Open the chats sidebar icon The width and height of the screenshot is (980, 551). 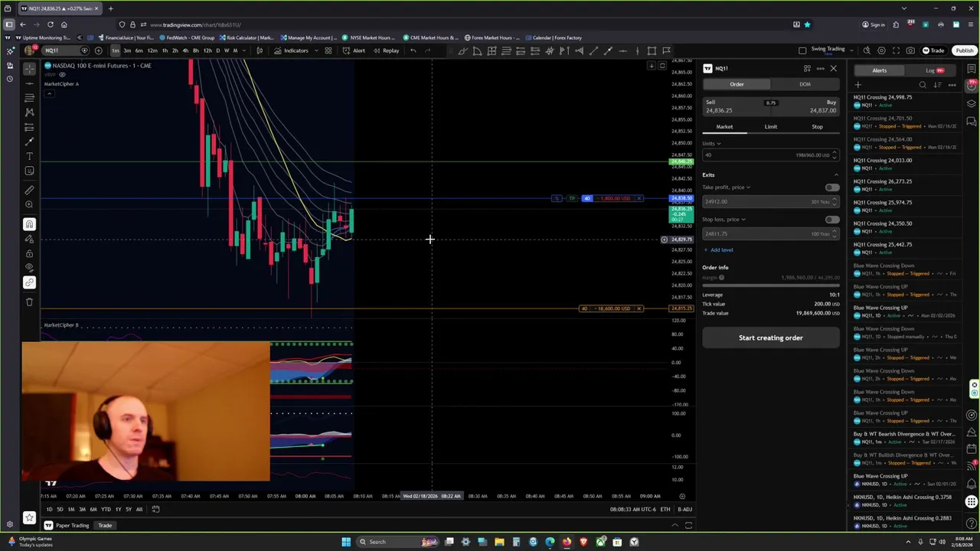[x=972, y=121]
